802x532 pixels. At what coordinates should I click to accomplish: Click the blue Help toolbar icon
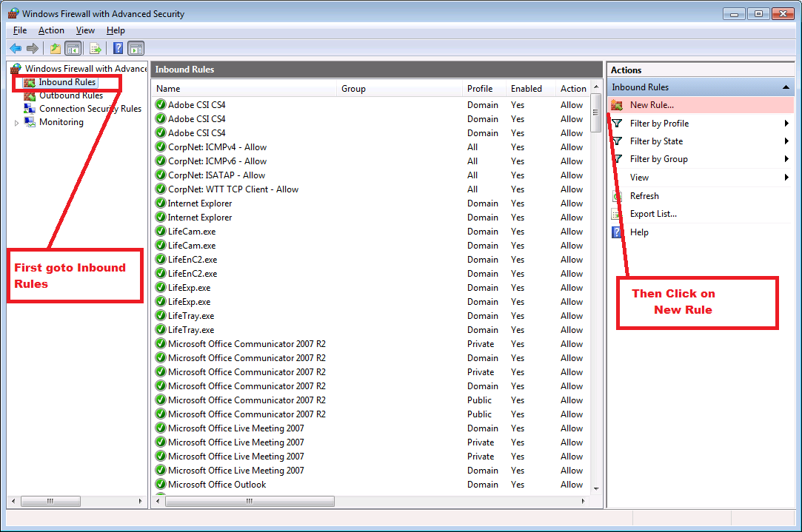[118, 49]
